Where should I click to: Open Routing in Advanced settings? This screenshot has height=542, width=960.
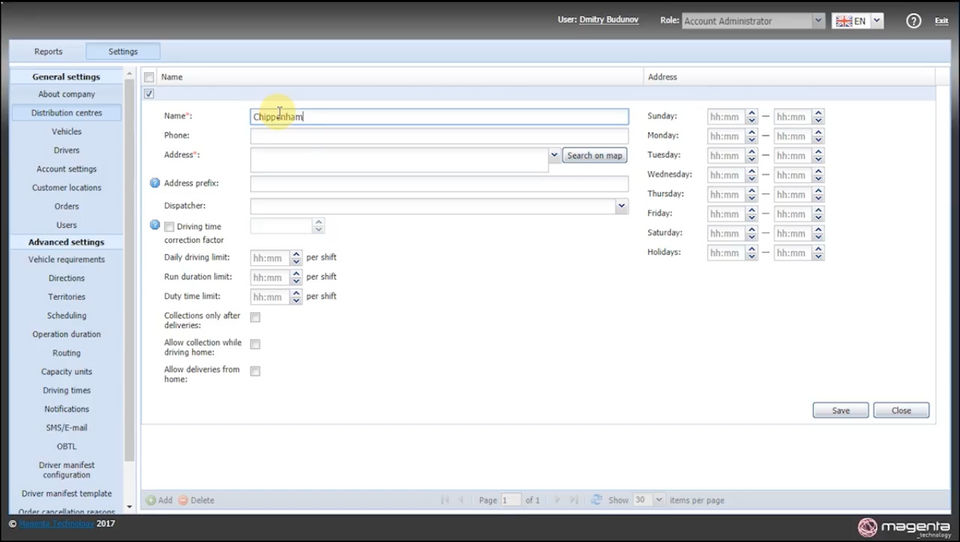(x=67, y=353)
